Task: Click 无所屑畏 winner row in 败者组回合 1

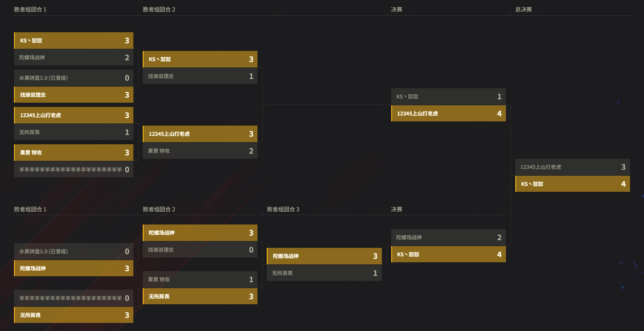Action: click(73, 315)
